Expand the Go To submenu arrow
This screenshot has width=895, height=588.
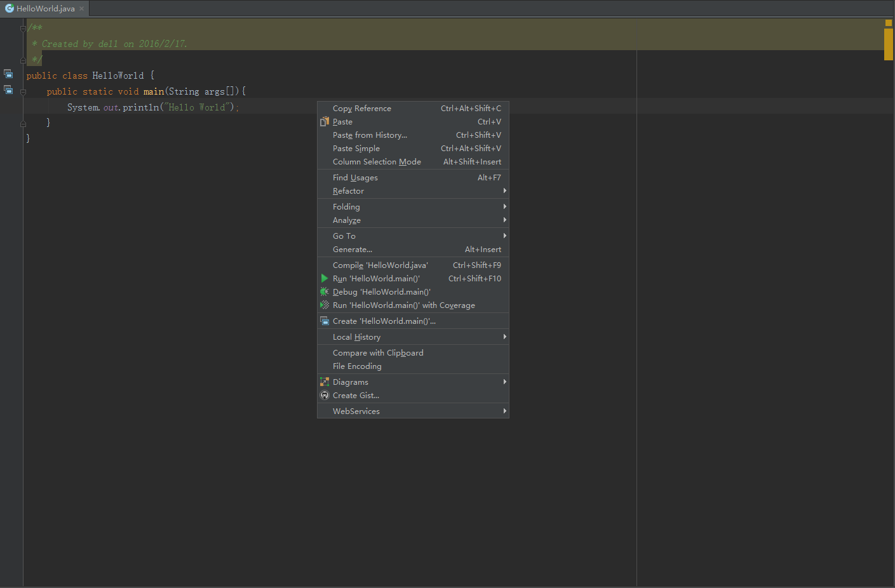[x=505, y=236]
